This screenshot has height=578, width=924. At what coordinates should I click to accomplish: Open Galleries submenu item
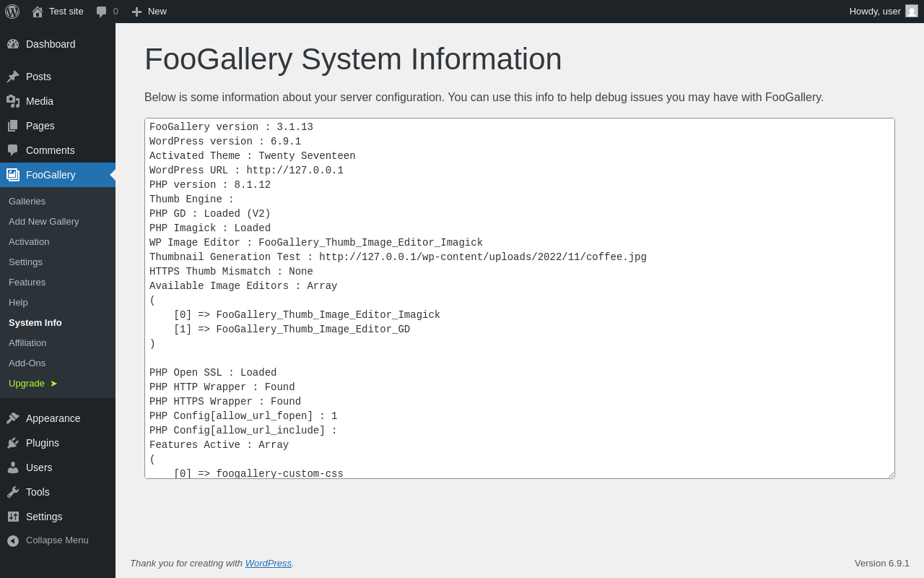point(58,202)
